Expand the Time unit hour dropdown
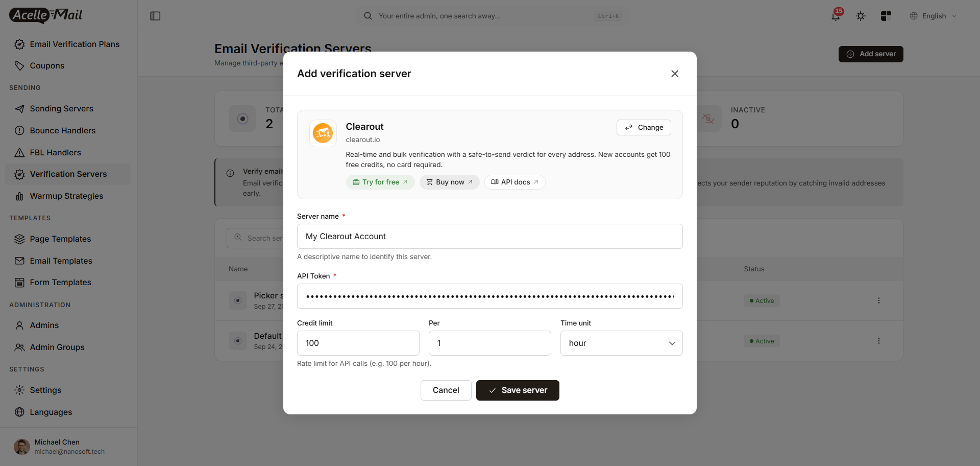980x466 pixels. point(622,343)
